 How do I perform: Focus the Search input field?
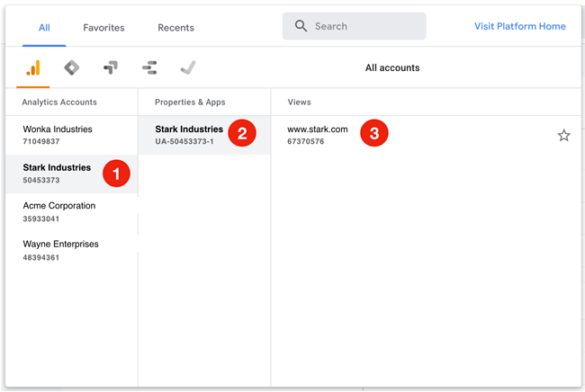tap(354, 26)
